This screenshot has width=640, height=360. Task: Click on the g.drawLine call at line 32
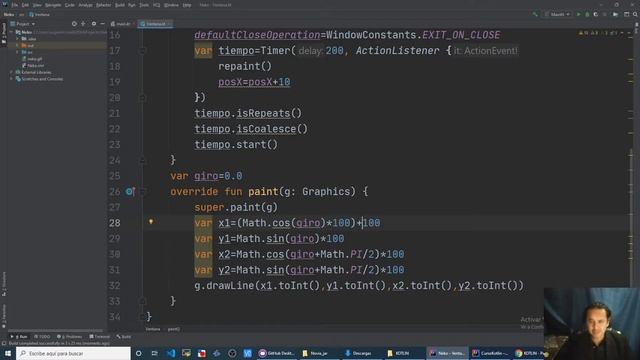(359, 286)
